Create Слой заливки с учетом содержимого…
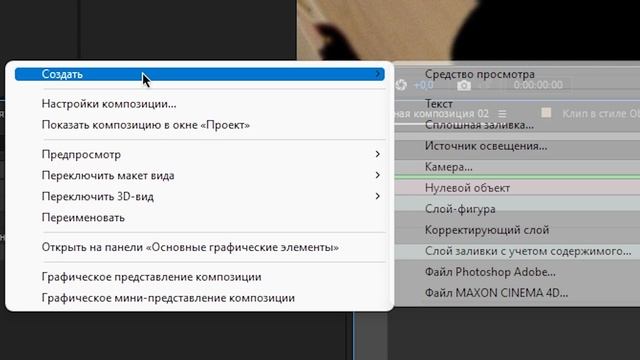The width and height of the screenshot is (640, 360). [528, 251]
